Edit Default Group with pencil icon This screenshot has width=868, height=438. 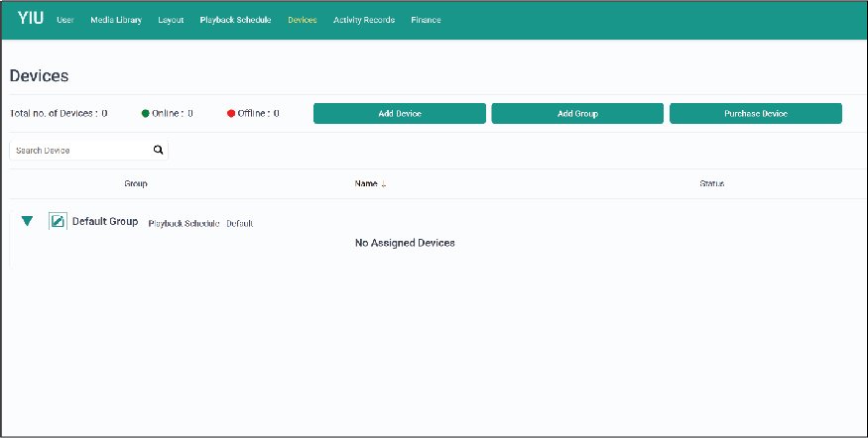58,221
